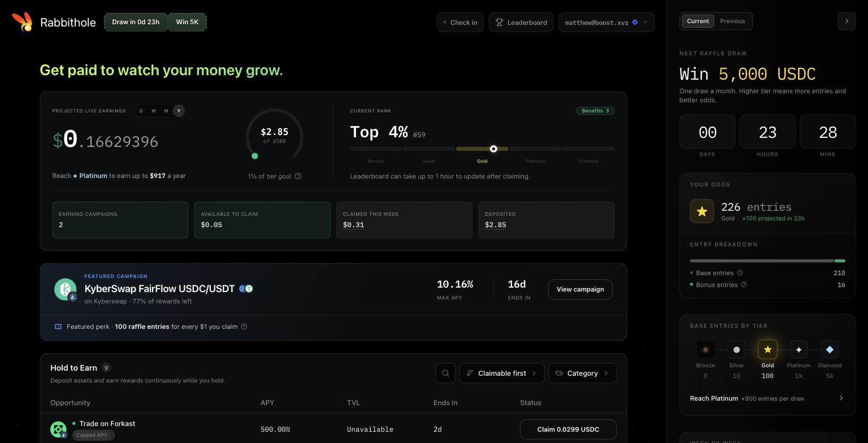This screenshot has width=868, height=443.
Task: Select the Gold tier star icon
Action: [767, 350]
